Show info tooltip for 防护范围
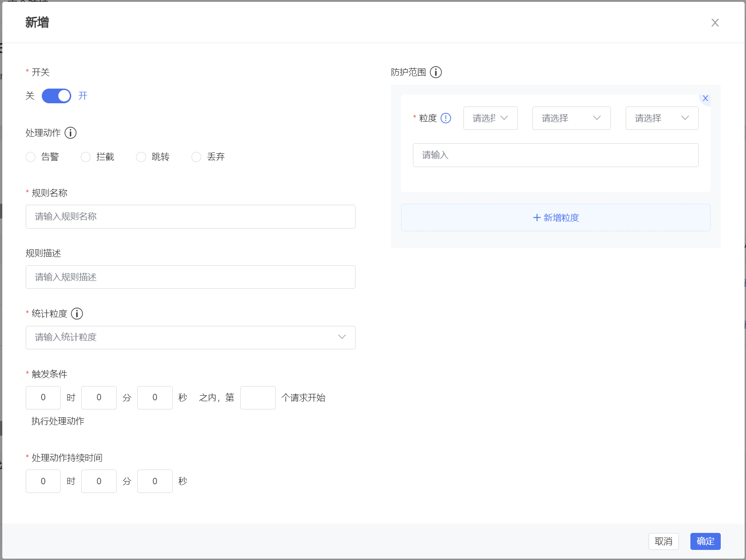This screenshot has height=560, width=746. [435, 72]
